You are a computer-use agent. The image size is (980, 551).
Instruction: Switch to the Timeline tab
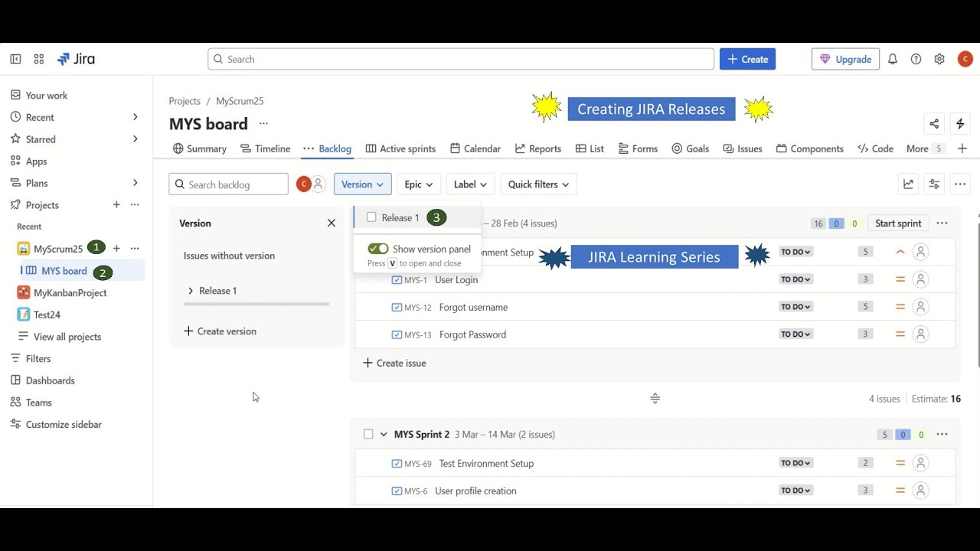(265, 148)
